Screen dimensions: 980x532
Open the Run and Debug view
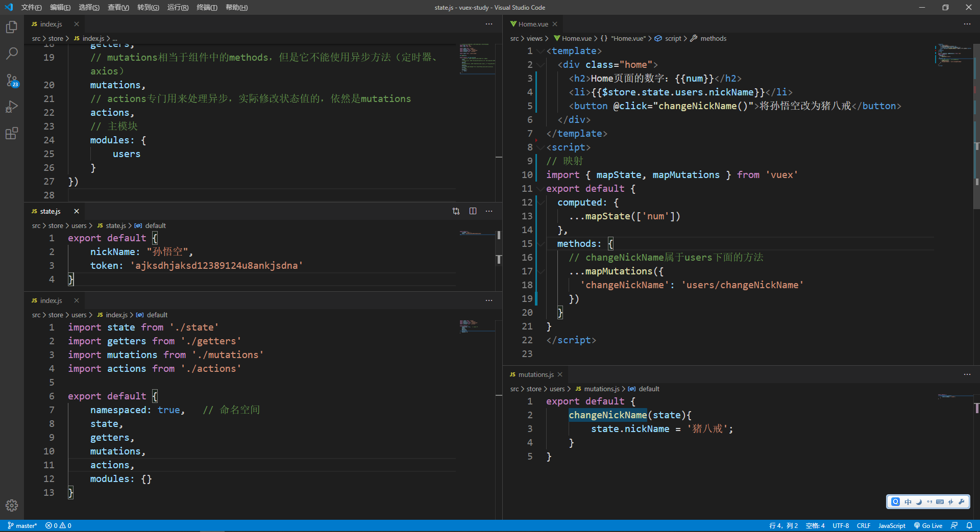pos(11,107)
